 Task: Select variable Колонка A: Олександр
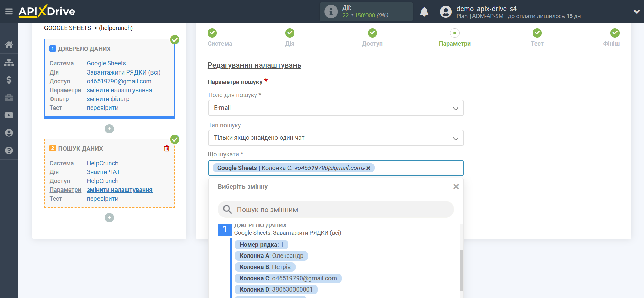271,256
